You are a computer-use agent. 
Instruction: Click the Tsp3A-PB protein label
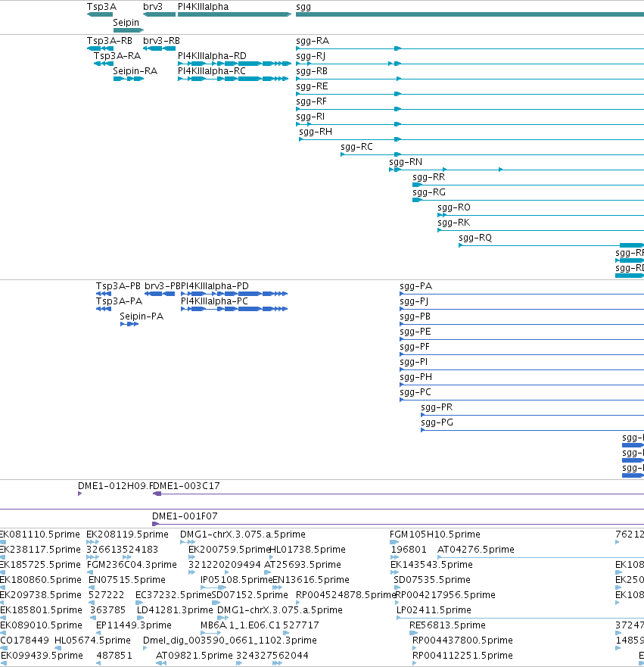point(118,286)
